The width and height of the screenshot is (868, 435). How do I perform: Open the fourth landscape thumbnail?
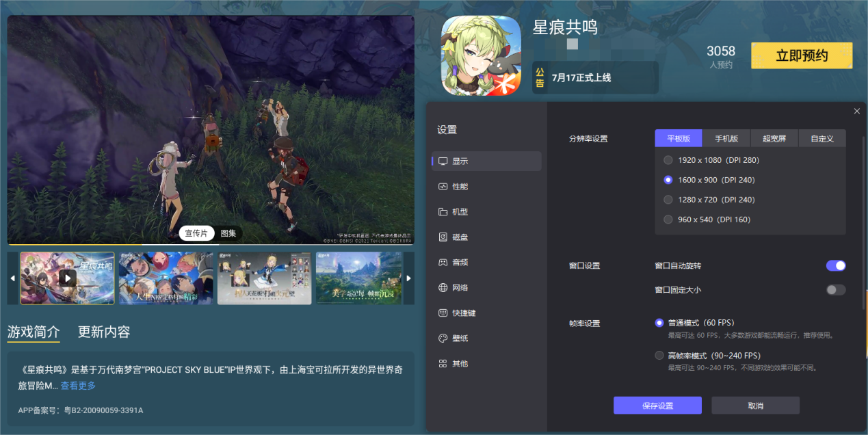point(359,278)
